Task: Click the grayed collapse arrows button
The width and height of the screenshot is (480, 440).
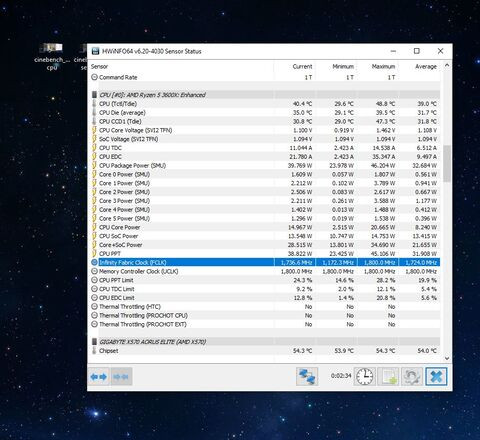Action: (121, 377)
